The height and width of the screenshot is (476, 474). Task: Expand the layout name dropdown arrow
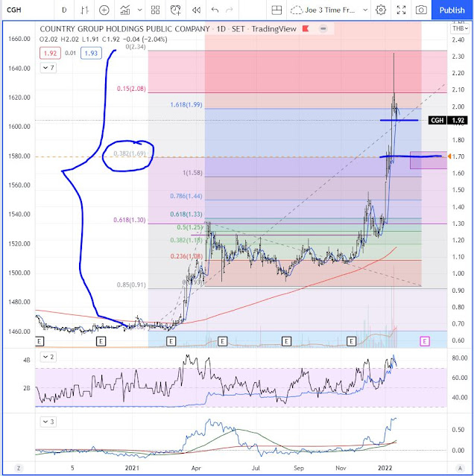pyautogui.click(x=365, y=10)
